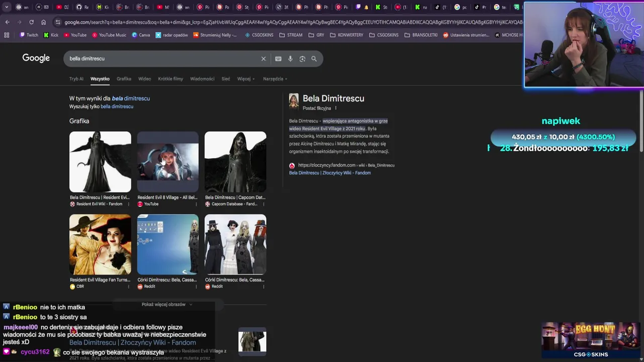The image size is (644, 362).
Task: Open the apps grid in bookmarks bar
Action: pos(7,35)
